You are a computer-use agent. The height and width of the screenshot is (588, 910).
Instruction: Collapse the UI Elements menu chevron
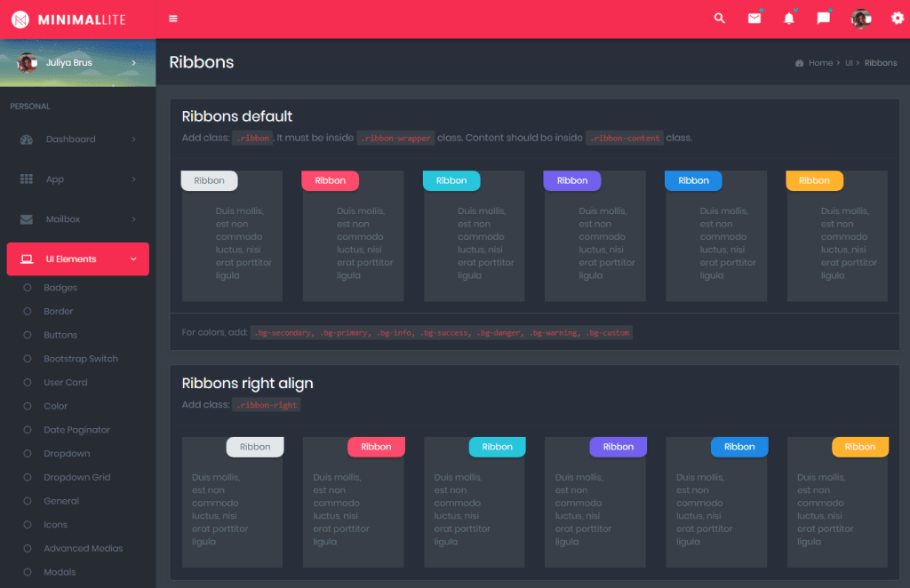click(133, 259)
